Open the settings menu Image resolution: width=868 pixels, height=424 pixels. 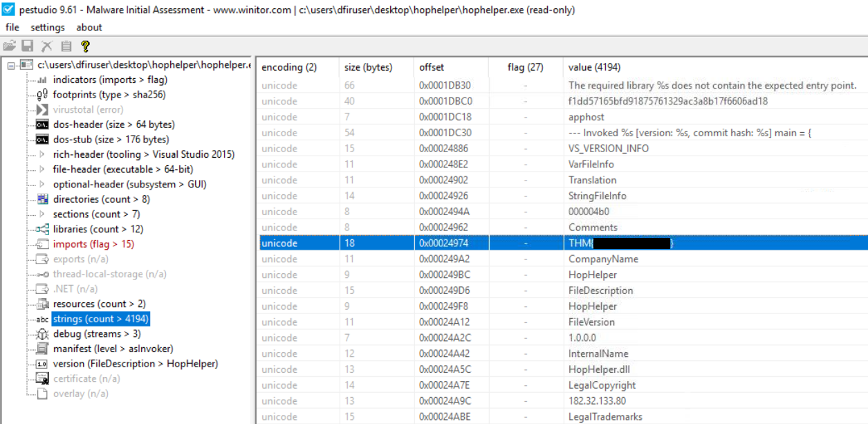[47, 28]
